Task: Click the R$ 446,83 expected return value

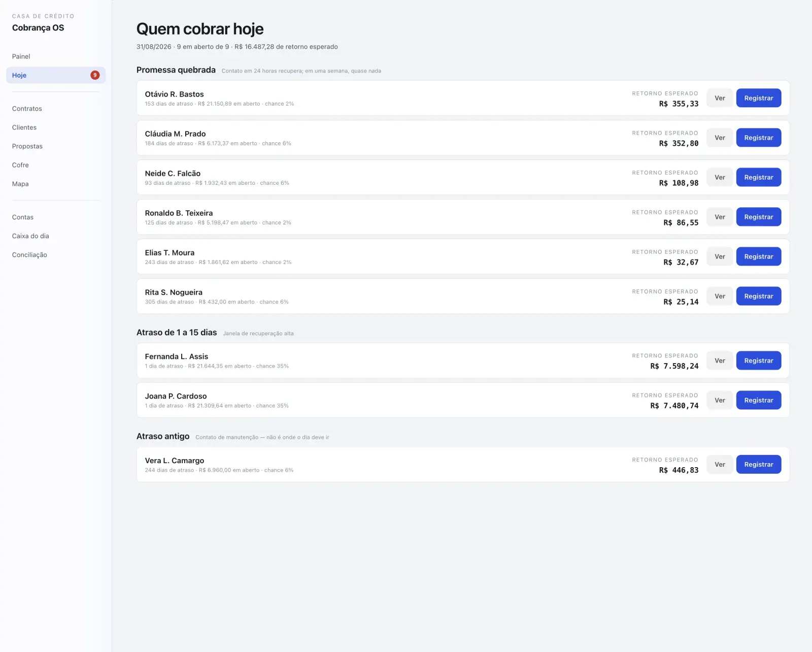Action: coord(679,470)
